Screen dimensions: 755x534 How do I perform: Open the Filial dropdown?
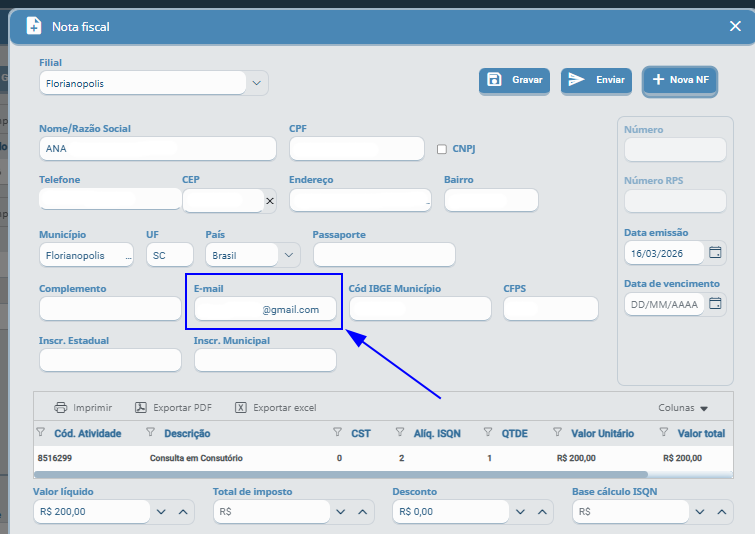257,83
